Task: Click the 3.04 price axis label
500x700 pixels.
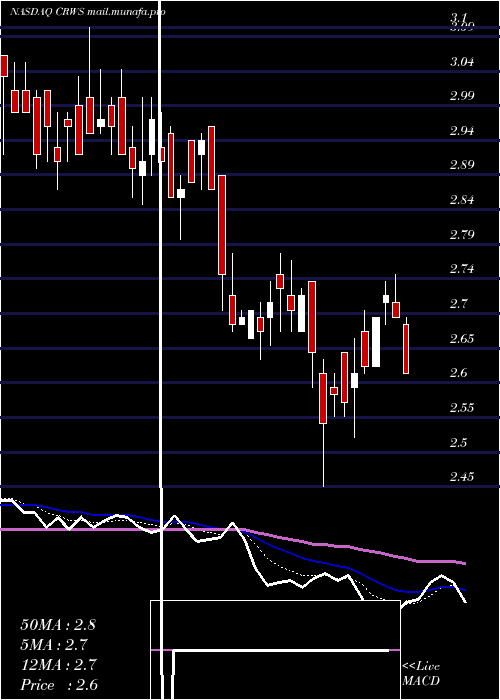Action: pos(462,61)
